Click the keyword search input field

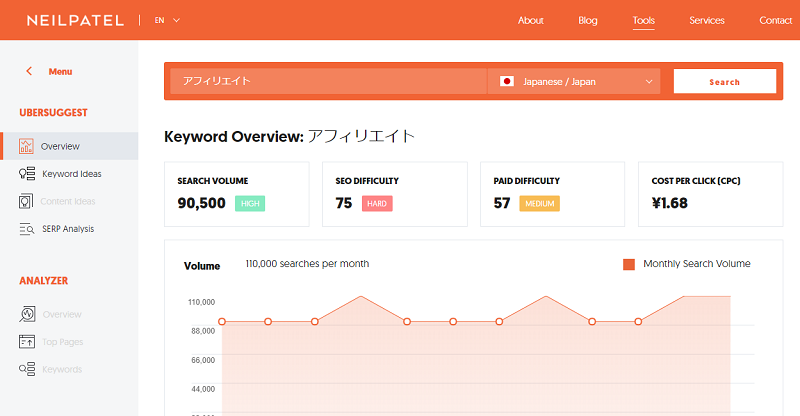pos(328,81)
